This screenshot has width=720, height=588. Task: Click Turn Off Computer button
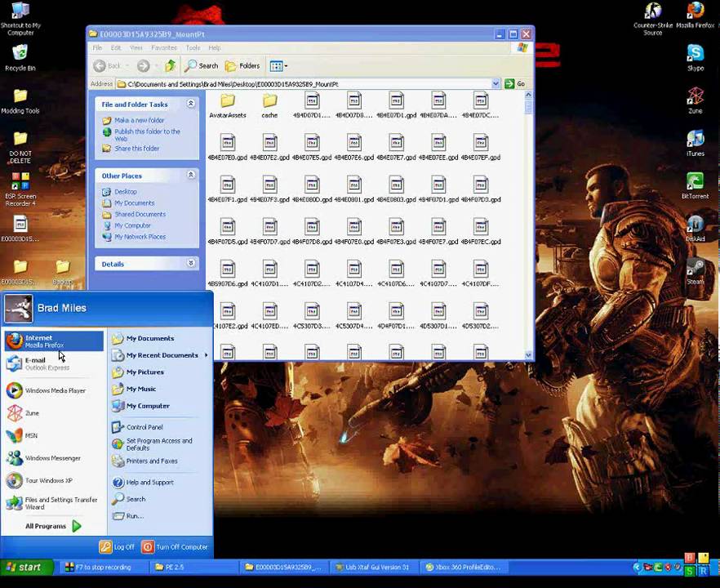(175, 547)
